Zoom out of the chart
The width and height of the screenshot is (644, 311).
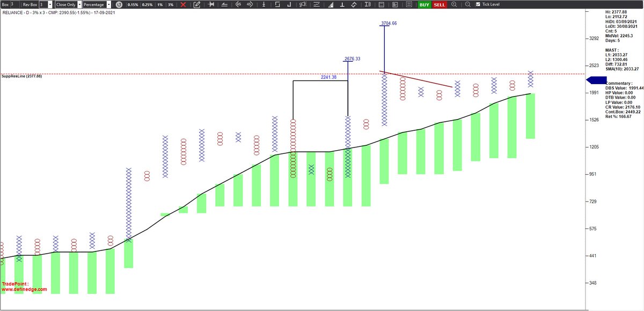click(468, 5)
